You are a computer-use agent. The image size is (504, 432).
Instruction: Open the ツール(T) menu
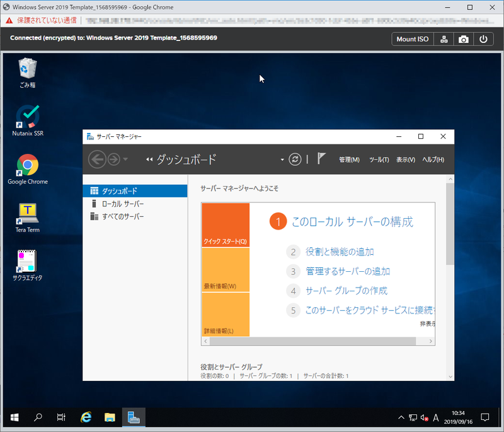[379, 160]
